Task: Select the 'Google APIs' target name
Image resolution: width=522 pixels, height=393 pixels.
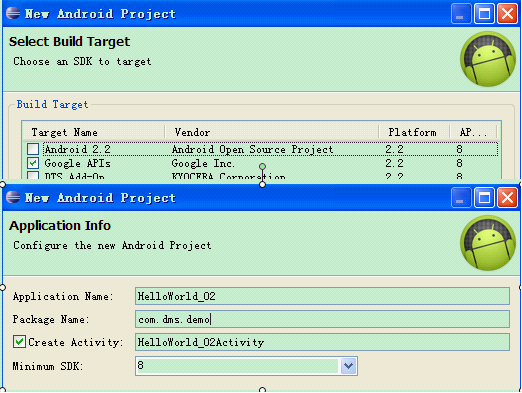Action: click(77, 163)
